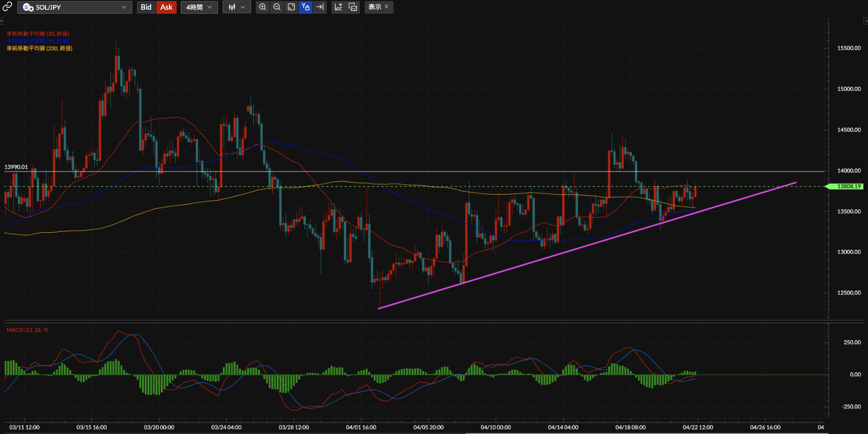Click the chain link icon
This screenshot has width=868, height=434.
tap(7, 7)
